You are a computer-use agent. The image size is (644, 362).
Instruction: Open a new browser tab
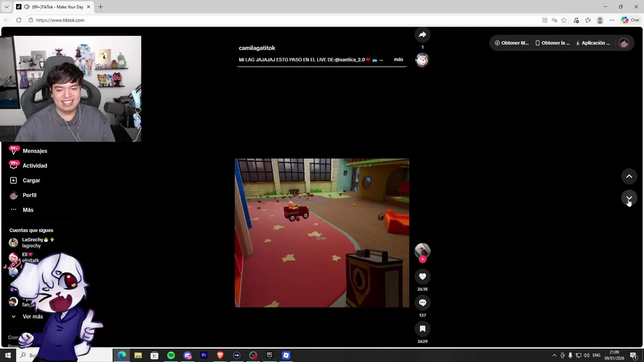tap(100, 7)
